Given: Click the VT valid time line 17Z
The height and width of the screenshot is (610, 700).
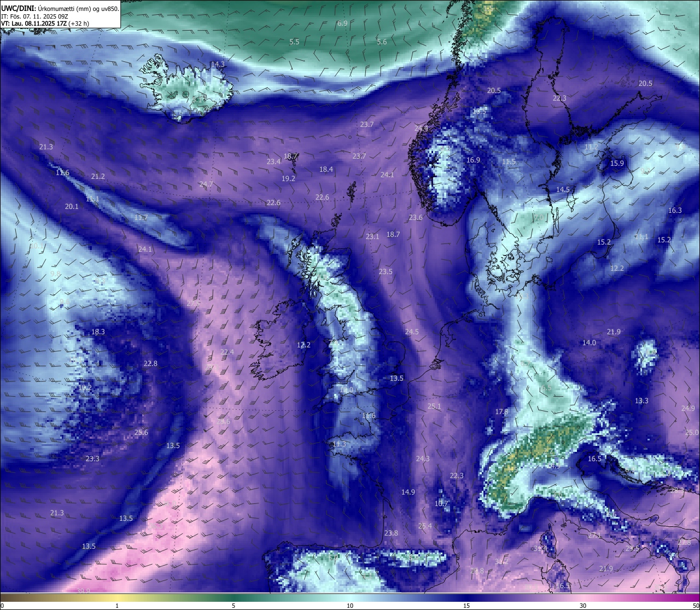Looking at the screenshot, I should pos(45,24).
